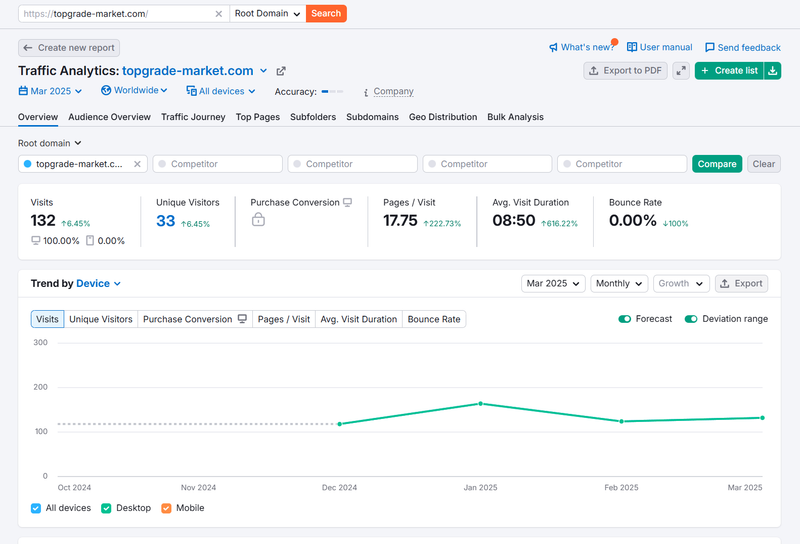This screenshot has width=800, height=544.
Task: Click the green Create list button
Action: pos(729,71)
